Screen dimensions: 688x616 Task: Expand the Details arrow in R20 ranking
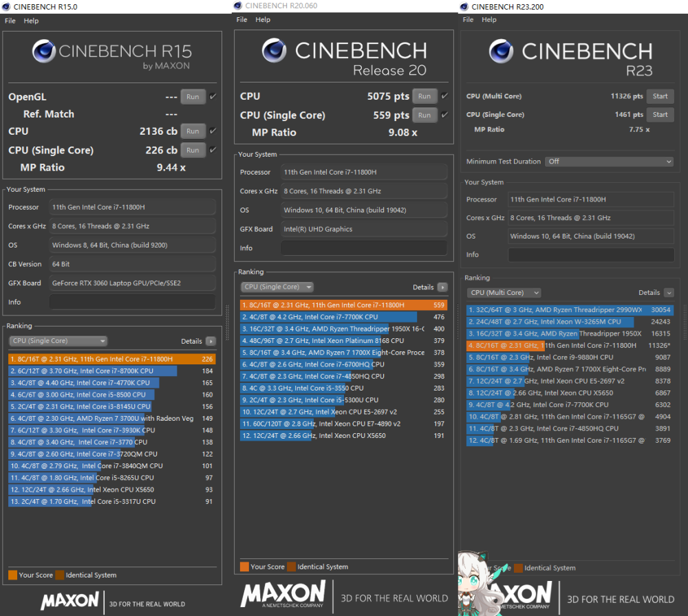click(x=442, y=287)
